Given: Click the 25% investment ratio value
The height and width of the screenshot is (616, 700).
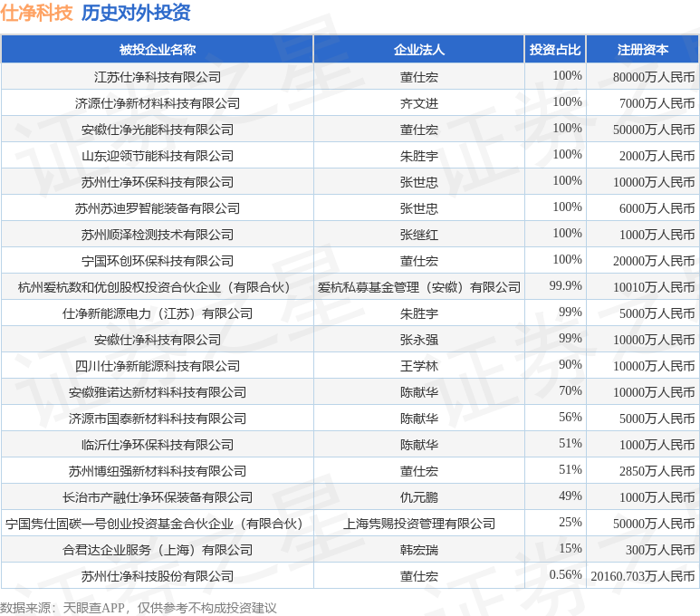Looking at the screenshot, I should [571, 522].
